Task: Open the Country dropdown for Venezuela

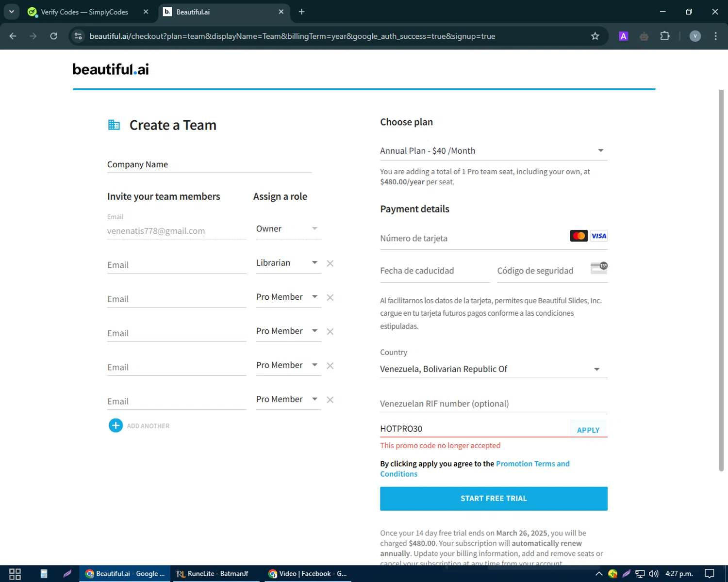Action: click(494, 369)
